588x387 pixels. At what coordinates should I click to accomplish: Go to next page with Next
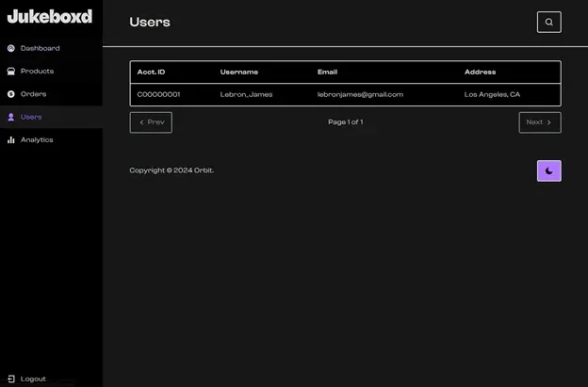point(540,122)
